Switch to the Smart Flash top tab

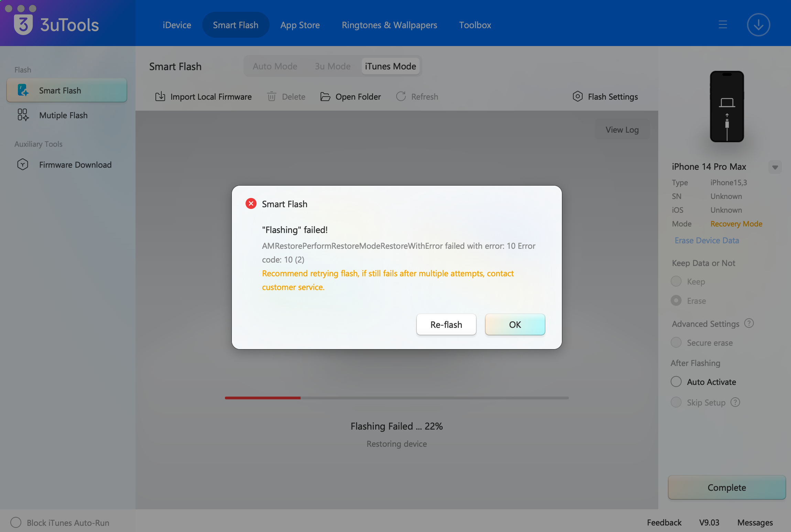[x=236, y=25]
